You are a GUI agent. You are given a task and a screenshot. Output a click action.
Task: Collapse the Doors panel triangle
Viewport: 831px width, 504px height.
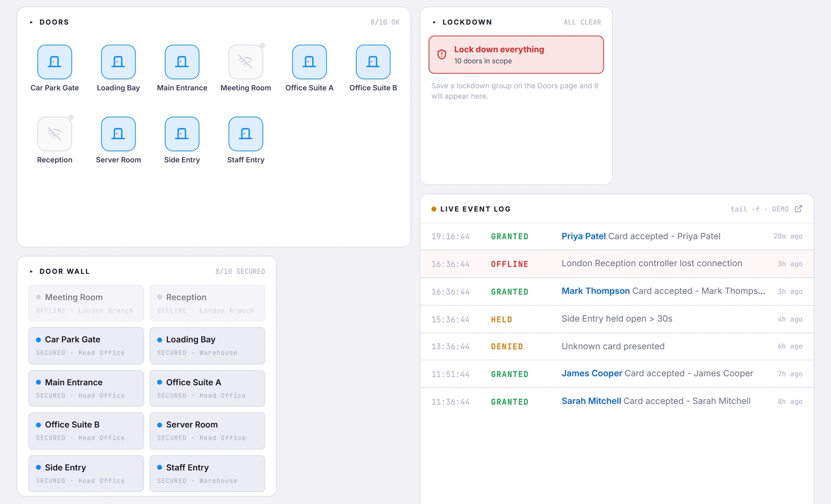[31, 22]
